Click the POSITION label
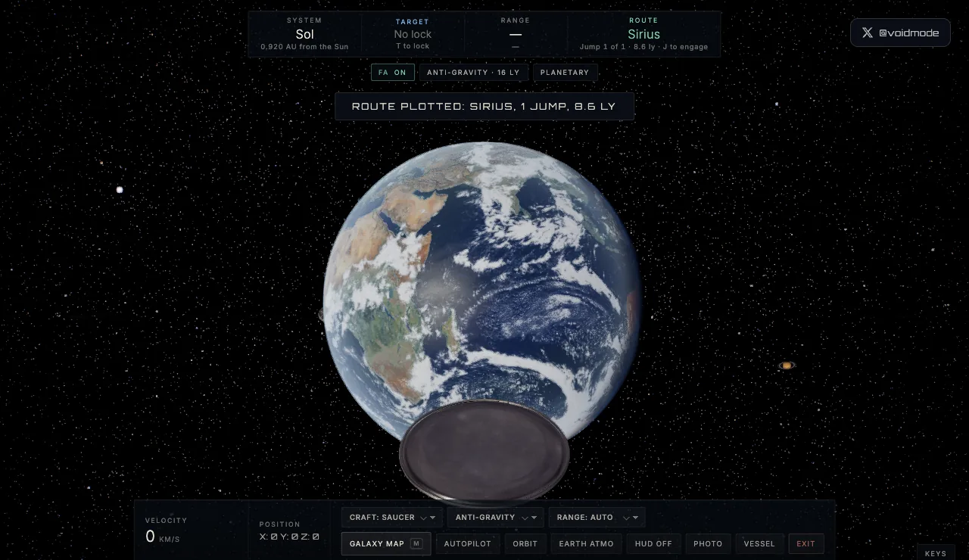The height and width of the screenshot is (560, 969). pyautogui.click(x=280, y=524)
